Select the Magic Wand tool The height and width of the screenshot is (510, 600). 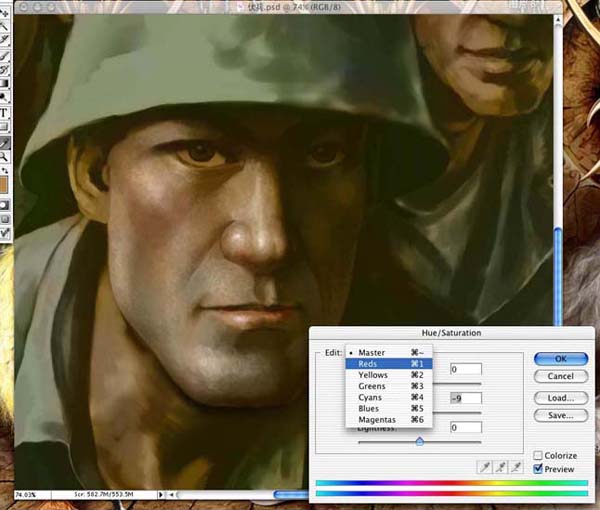point(4,26)
